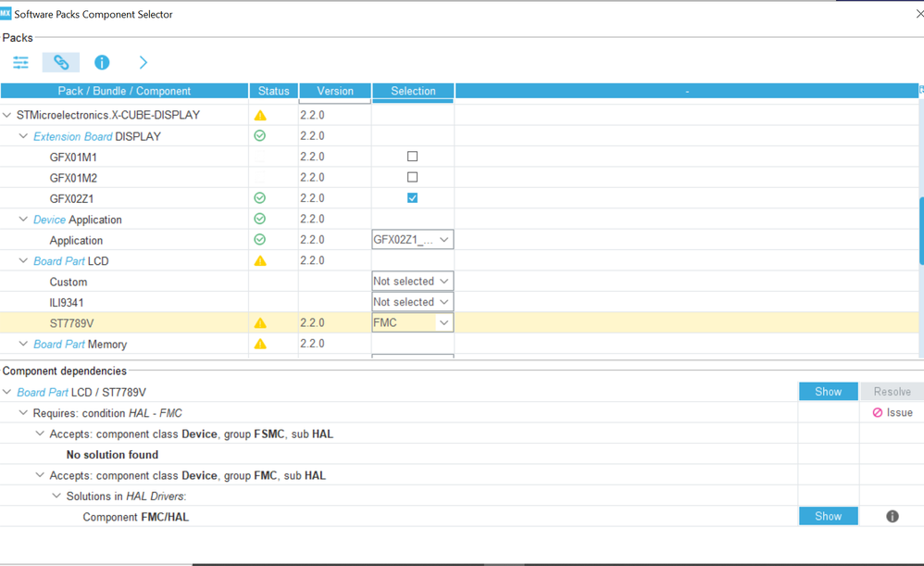
Task: Click the Pack / Bundle / Component column header
Action: pyautogui.click(x=124, y=91)
